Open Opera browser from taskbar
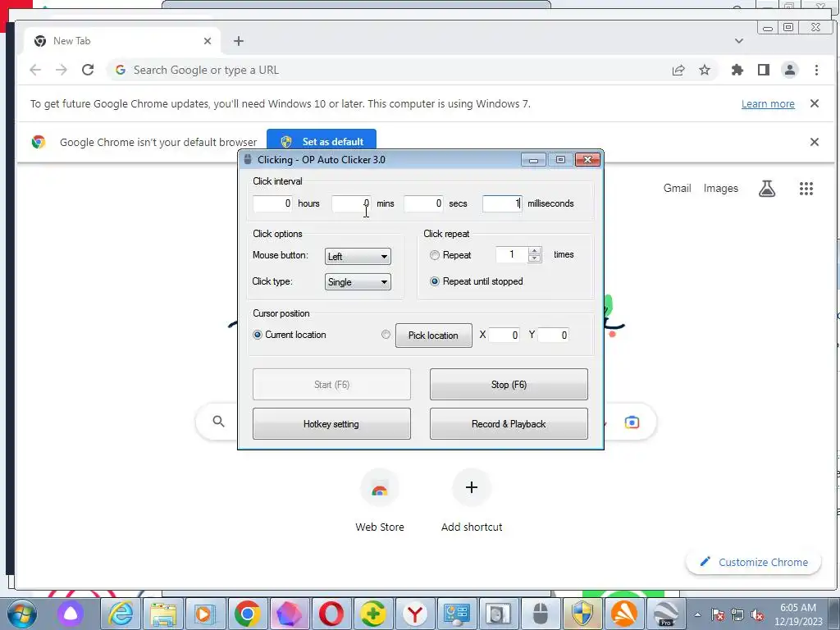The image size is (840, 630). (331, 614)
